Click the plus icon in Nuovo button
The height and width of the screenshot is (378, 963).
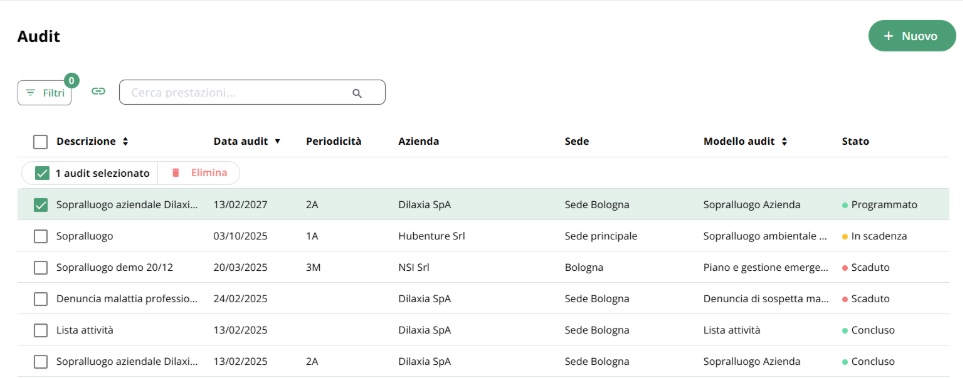(888, 36)
